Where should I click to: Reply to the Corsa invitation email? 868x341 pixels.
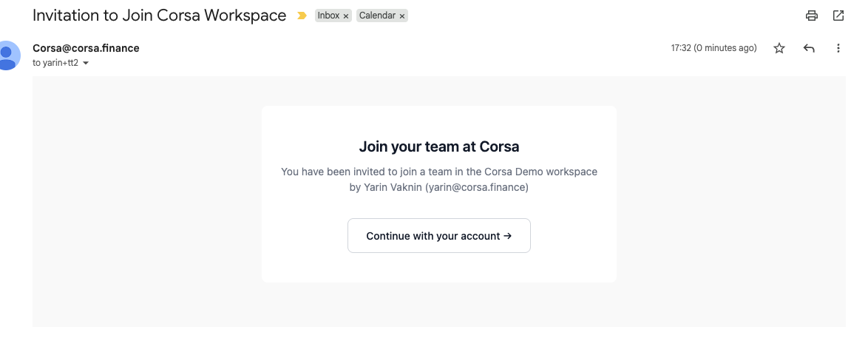[x=809, y=48]
